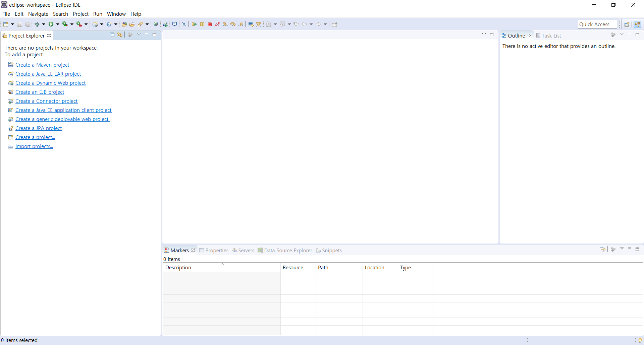Viewport: 644px width, 345px height.
Task: Close the Project Explorer tab
Action: [x=49, y=36]
